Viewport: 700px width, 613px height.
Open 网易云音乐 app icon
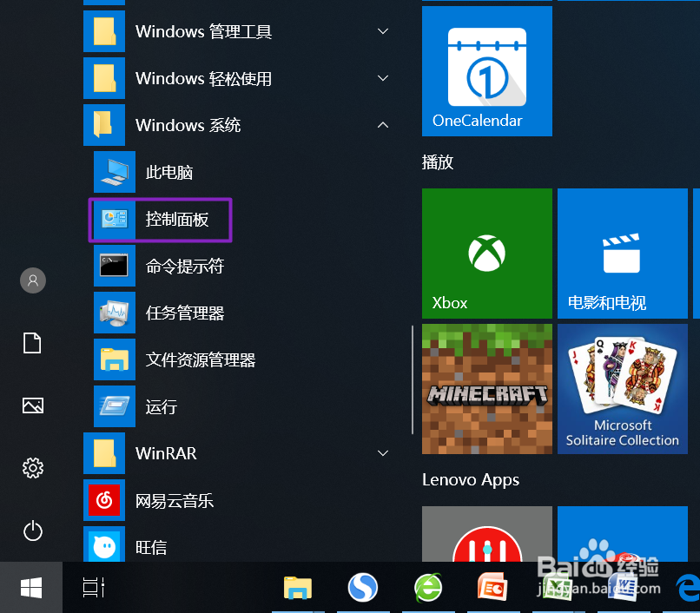tap(104, 500)
